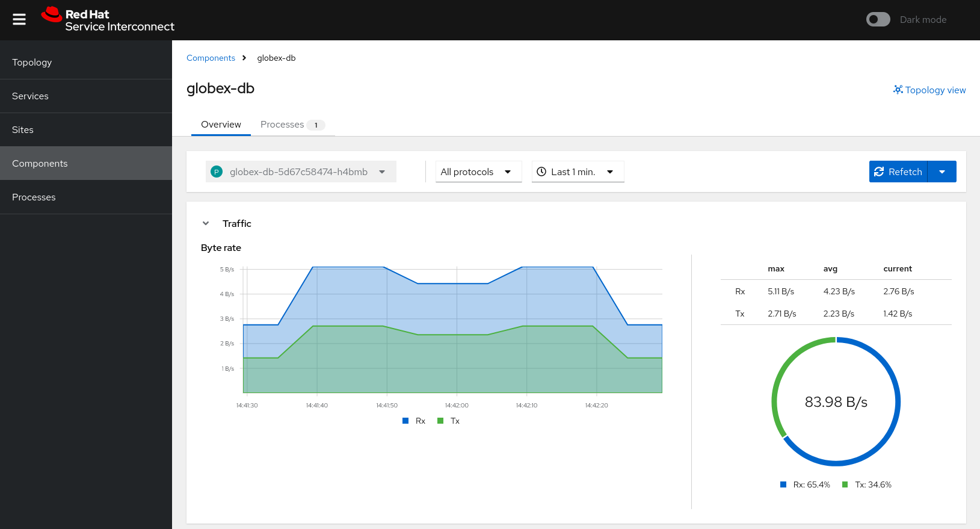The width and height of the screenshot is (980, 529).
Task: Click the Rx max value 5.11 B/s
Action: pyautogui.click(x=781, y=291)
